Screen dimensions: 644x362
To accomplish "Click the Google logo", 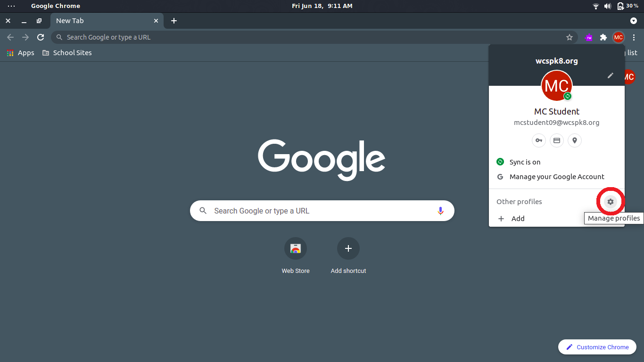I will pyautogui.click(x=322, y=160).
